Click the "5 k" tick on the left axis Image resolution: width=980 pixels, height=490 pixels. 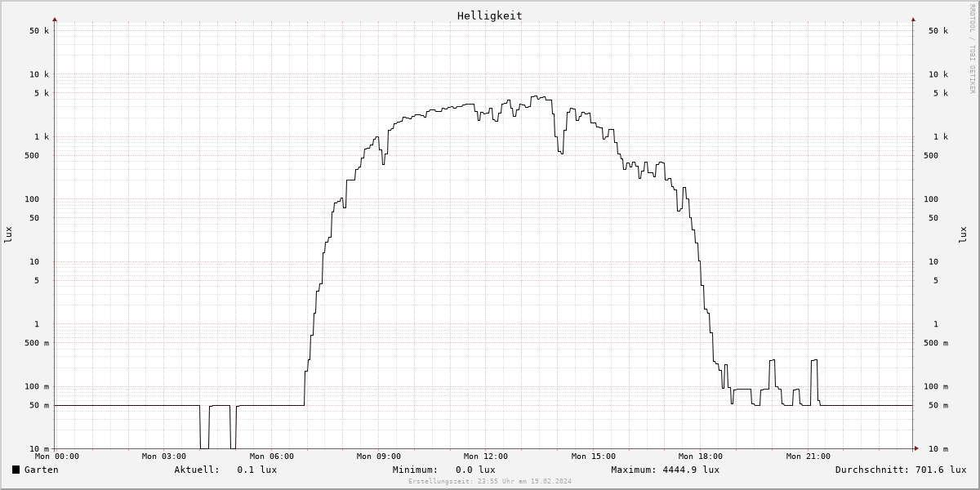[42, 93]
